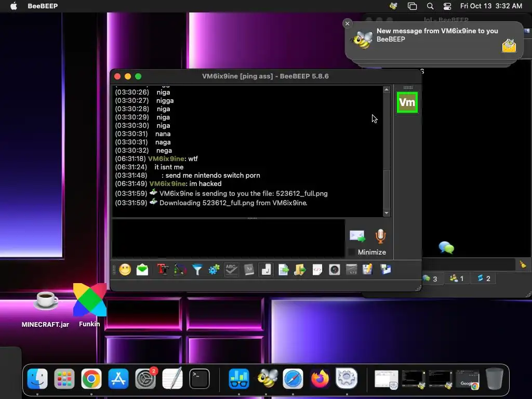The width and height of the screenshot is (532, 399).
Task: Click the search field in background BeeBEEP window
Action: click(469, 264)
